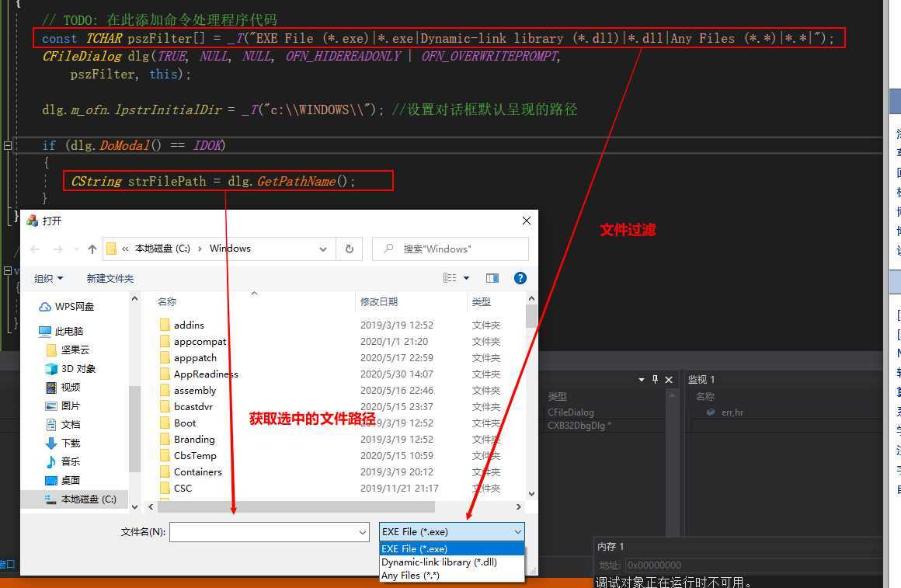Sort by the 修改日期 column header

coord(379,301)
